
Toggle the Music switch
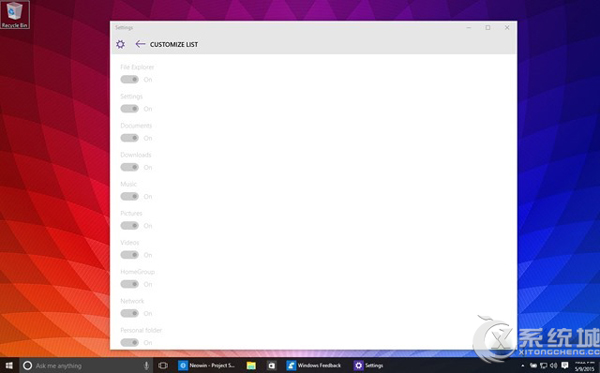[x=129, y=196]
